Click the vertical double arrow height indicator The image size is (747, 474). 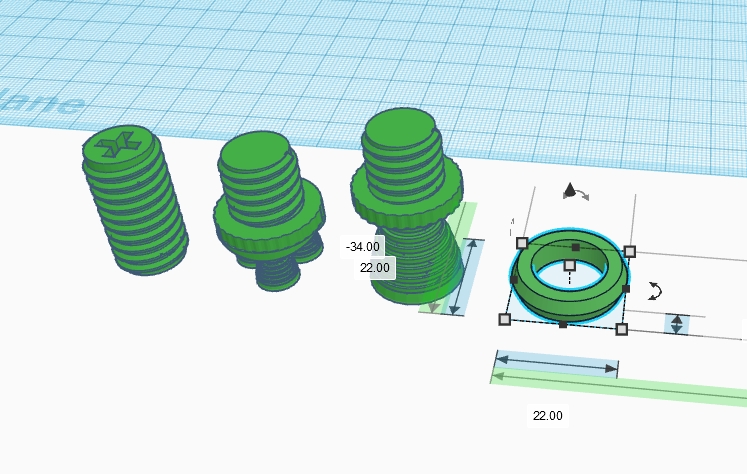click(x=677, y=324)
